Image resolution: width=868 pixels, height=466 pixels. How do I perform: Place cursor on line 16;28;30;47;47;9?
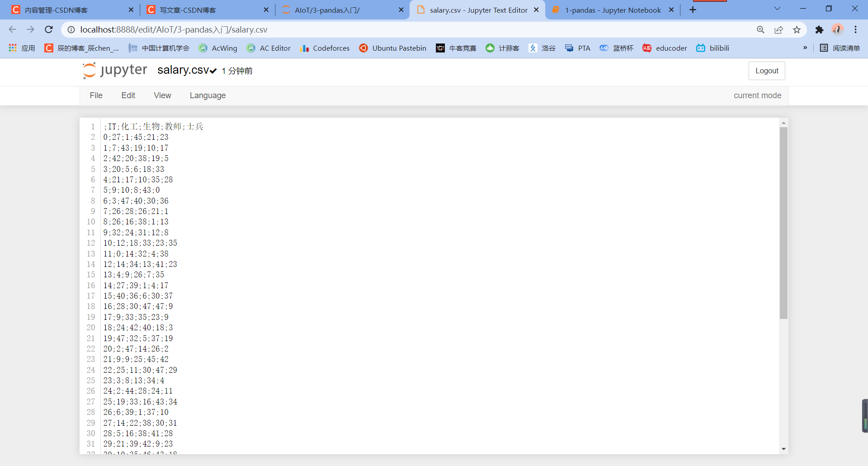click(138, 306)
